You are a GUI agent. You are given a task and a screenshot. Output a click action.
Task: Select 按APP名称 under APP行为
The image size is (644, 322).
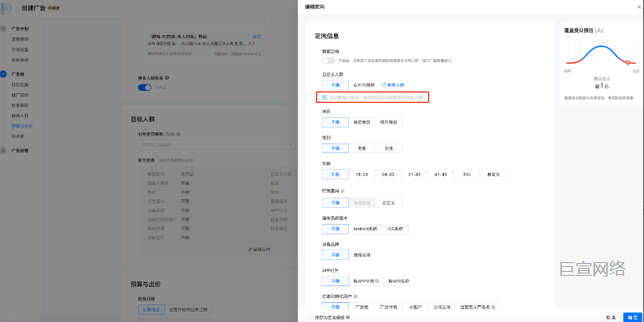399,281
